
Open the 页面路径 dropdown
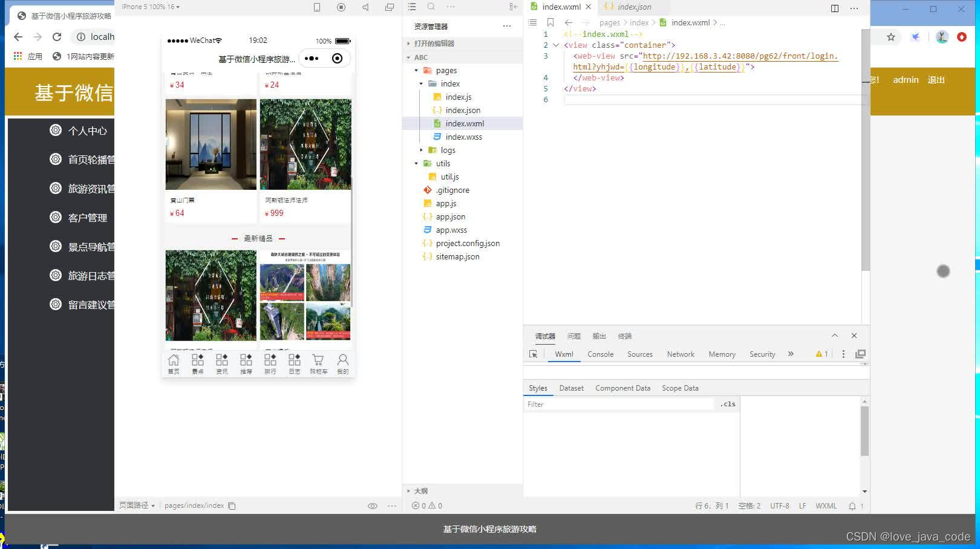[x=137, y=505]
